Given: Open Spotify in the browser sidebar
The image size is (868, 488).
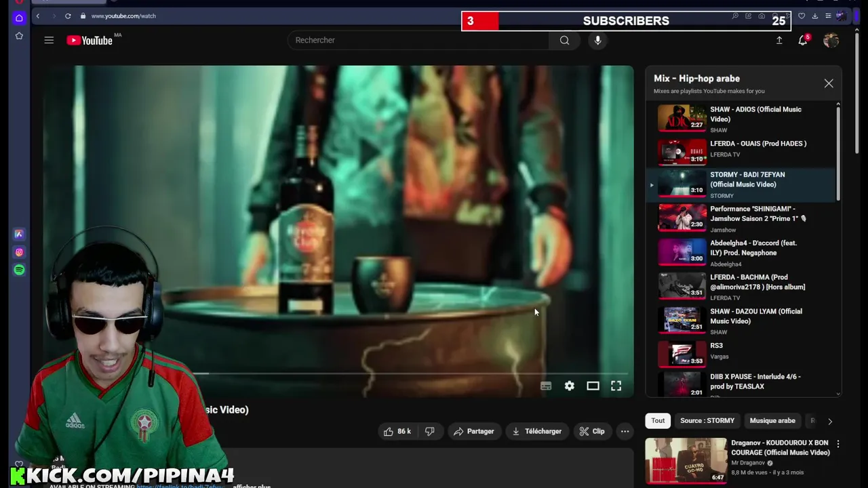Looking at the screenshot, I should 19,270.
